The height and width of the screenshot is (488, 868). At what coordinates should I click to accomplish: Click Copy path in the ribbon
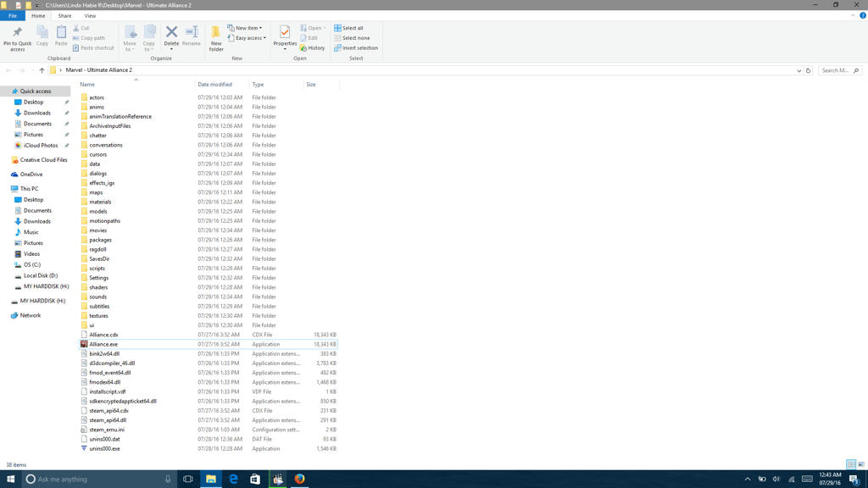[x=88, y=38]
